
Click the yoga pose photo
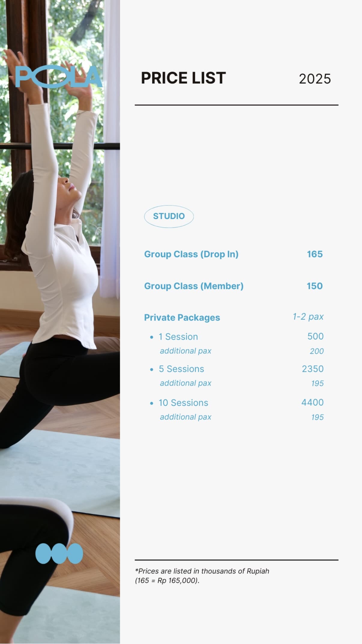coord(60,322)
